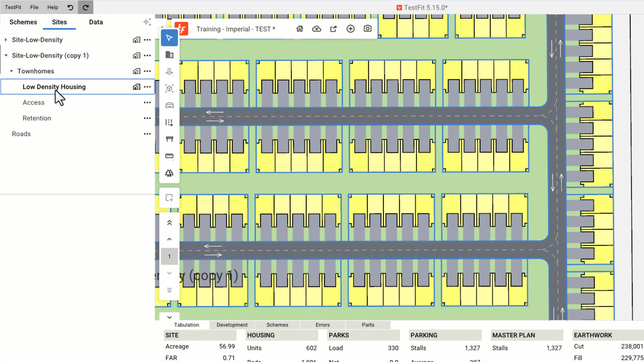
Task: Click the redo arrow in the menu bar
Action: point(86,7)
